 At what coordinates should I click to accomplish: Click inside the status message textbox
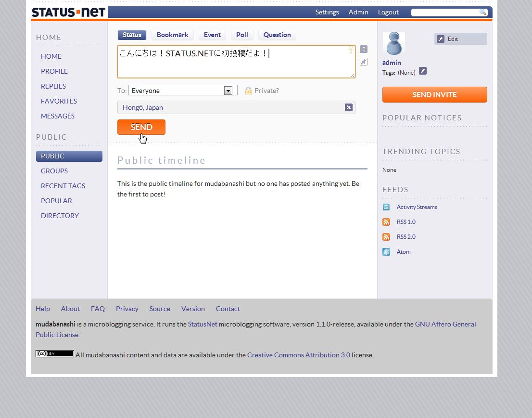237,62
